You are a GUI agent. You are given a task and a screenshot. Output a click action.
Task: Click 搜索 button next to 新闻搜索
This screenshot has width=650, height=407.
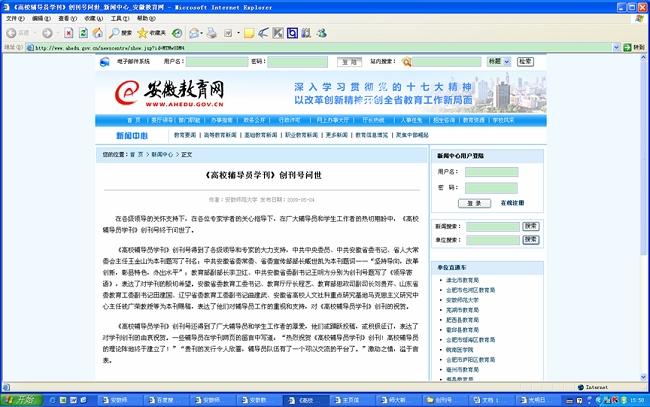tap(531, 226)
